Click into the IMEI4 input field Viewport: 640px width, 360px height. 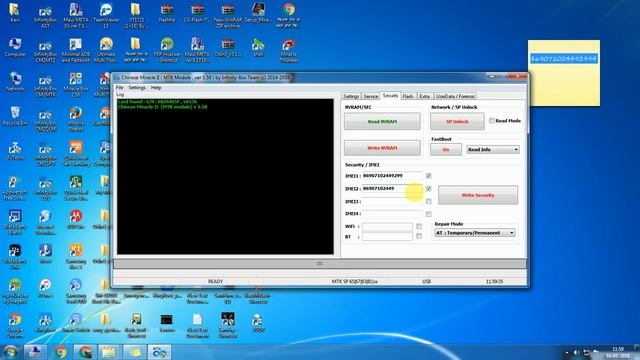392,214
